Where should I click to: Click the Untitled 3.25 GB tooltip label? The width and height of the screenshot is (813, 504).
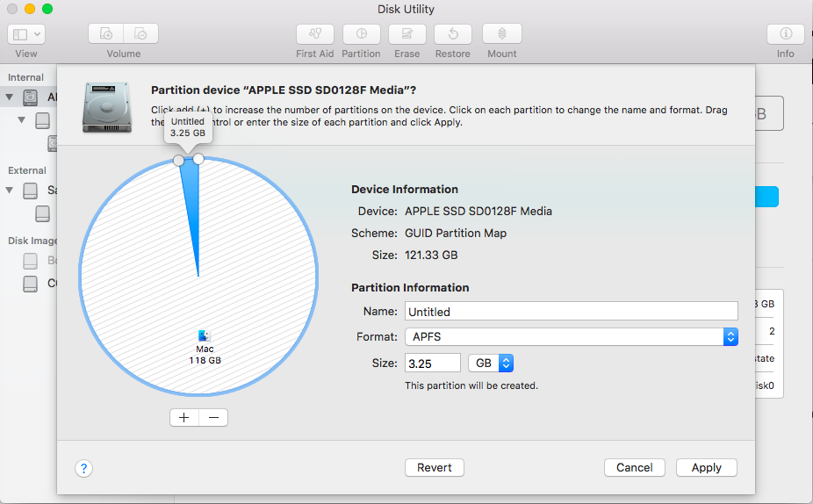pyautogui.click(x=188, y=127)
